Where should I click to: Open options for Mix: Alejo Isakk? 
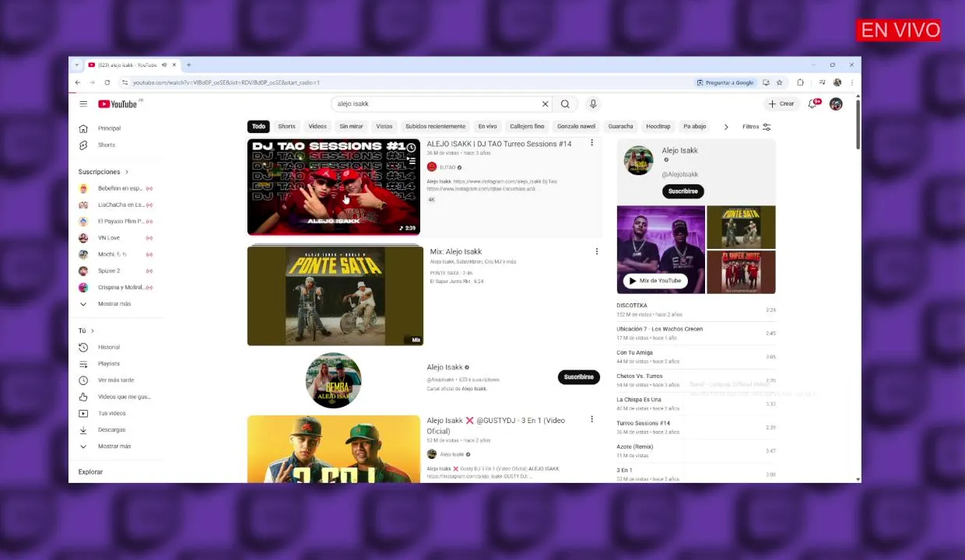tap(596, 251)
